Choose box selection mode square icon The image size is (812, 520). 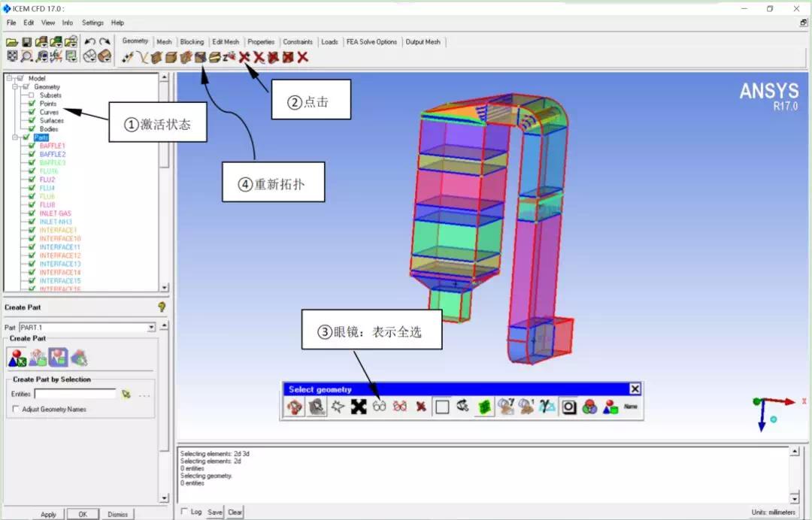point(442,407)
